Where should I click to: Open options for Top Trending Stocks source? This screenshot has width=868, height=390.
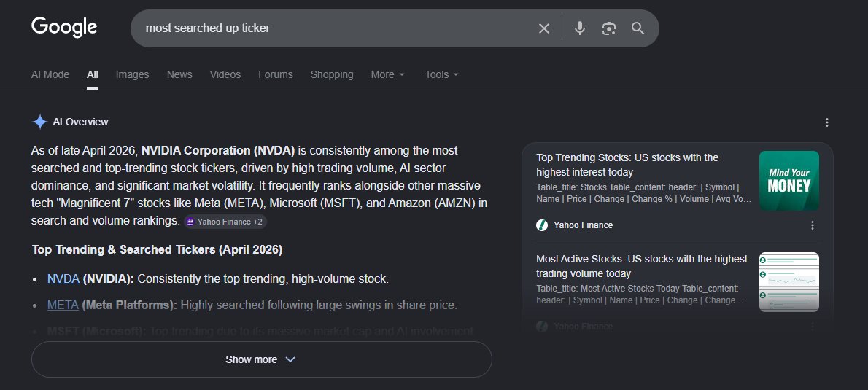point(812,225)
